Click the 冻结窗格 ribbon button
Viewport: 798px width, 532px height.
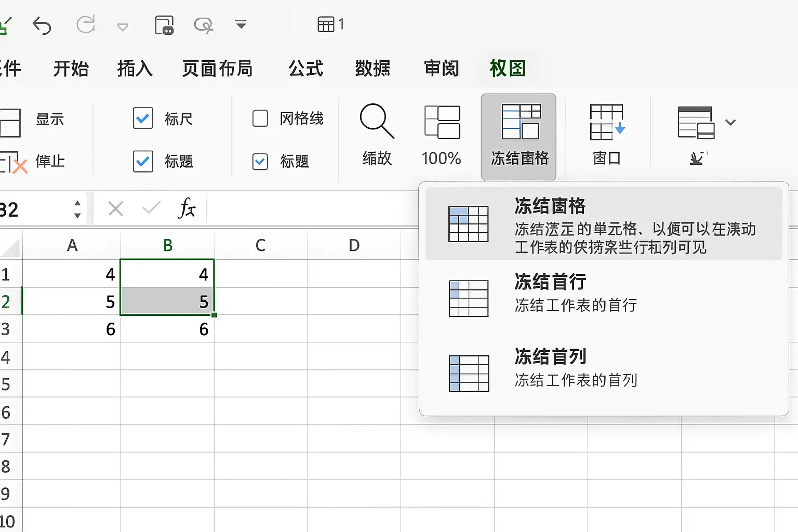(518, 137)
